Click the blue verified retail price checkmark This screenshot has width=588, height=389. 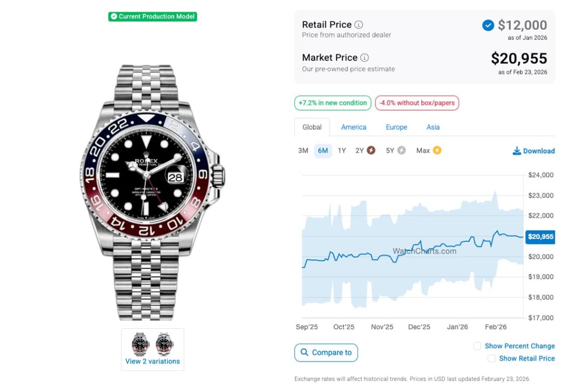488,25
